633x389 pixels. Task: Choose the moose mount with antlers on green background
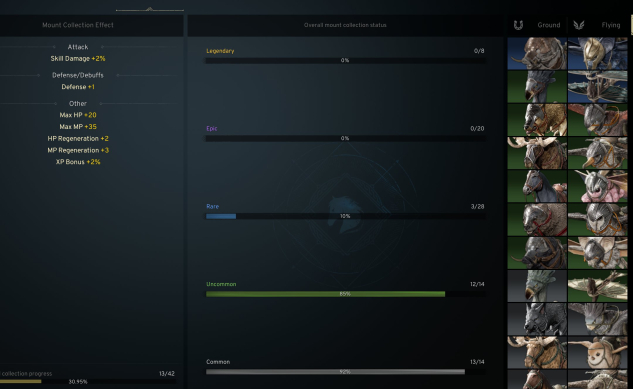[x=537, y=153]
